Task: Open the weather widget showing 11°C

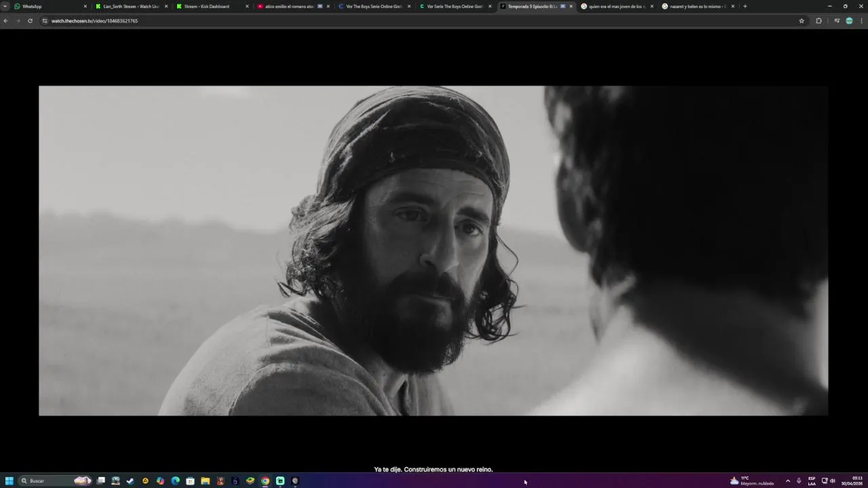Action: coord(752,481)
